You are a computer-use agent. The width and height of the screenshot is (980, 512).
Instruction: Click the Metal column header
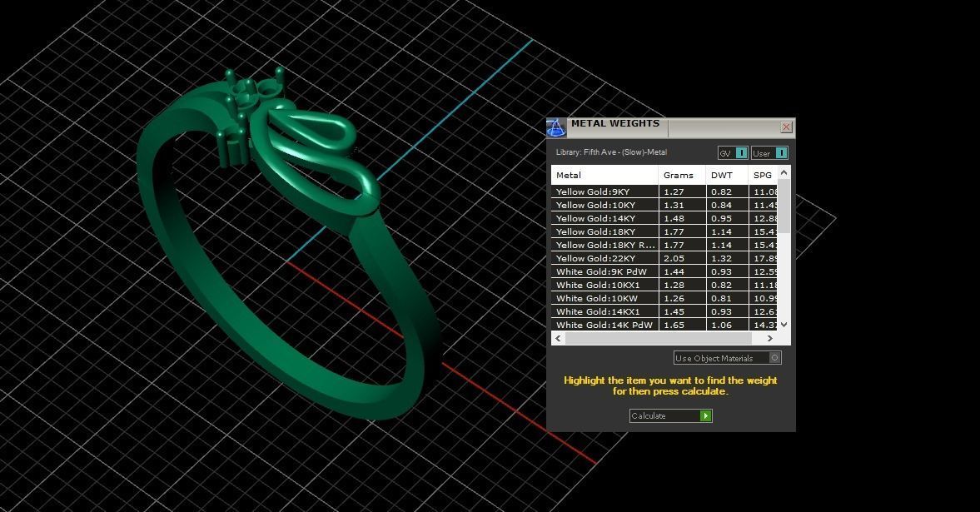604,175
